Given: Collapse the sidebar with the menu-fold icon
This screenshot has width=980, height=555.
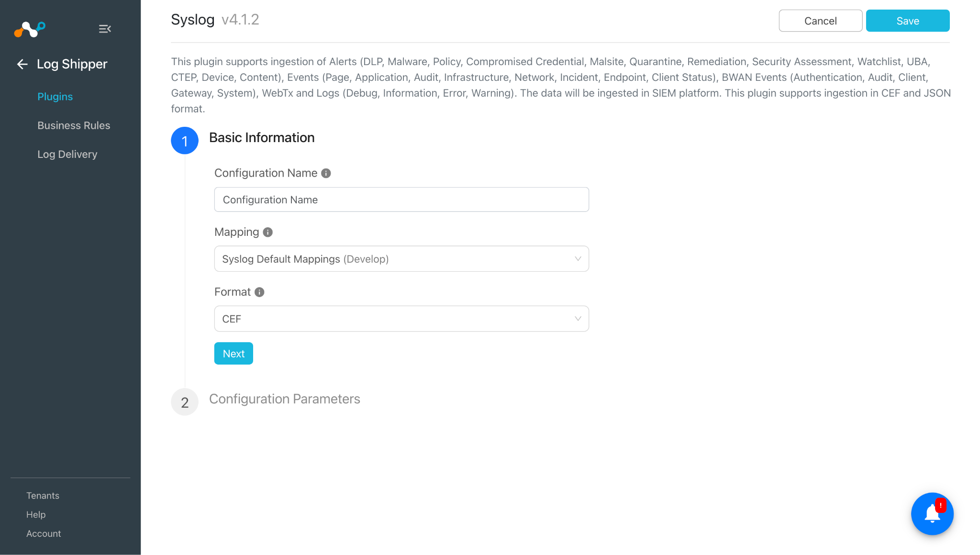Looking at the screenshot, I should point(105,29).
